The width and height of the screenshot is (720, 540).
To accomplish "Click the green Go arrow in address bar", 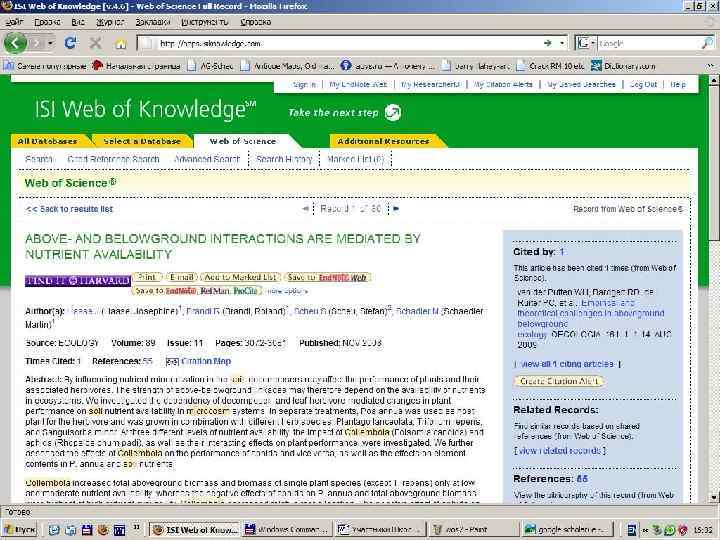I will [x=547, y=43].
